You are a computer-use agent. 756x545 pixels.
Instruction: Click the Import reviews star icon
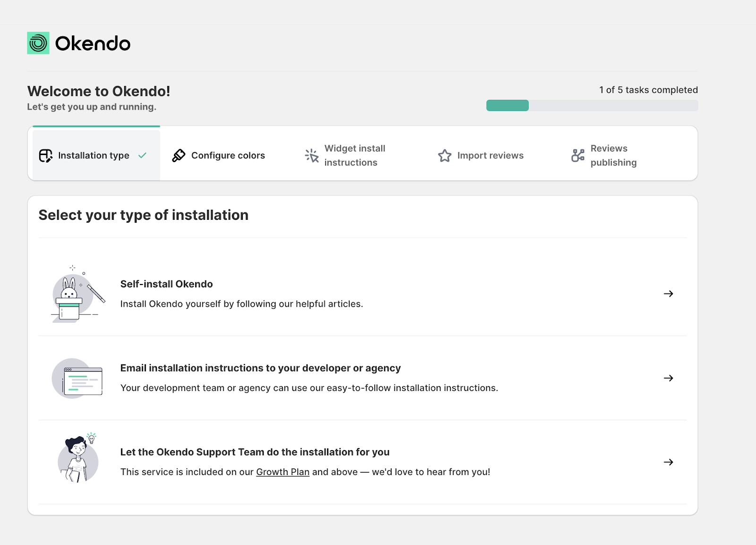pyautogui.click(x=445, y=156)
